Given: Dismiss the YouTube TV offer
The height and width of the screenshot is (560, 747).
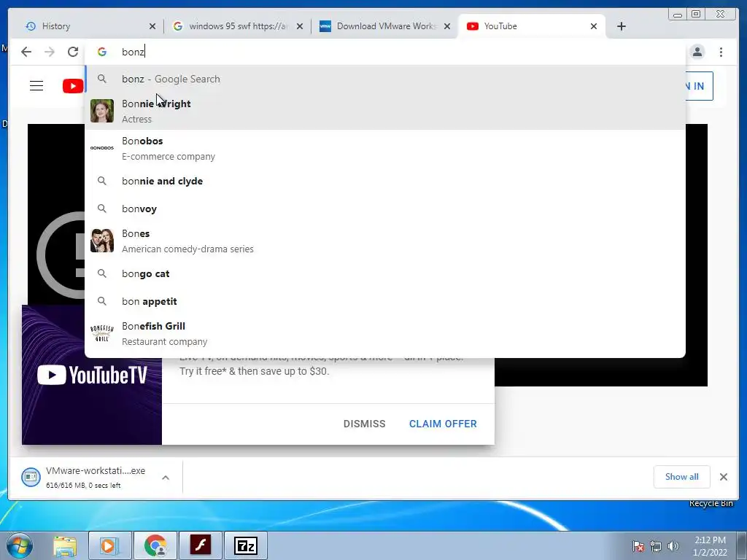Looking at the screenshot, I should point(365,424).
